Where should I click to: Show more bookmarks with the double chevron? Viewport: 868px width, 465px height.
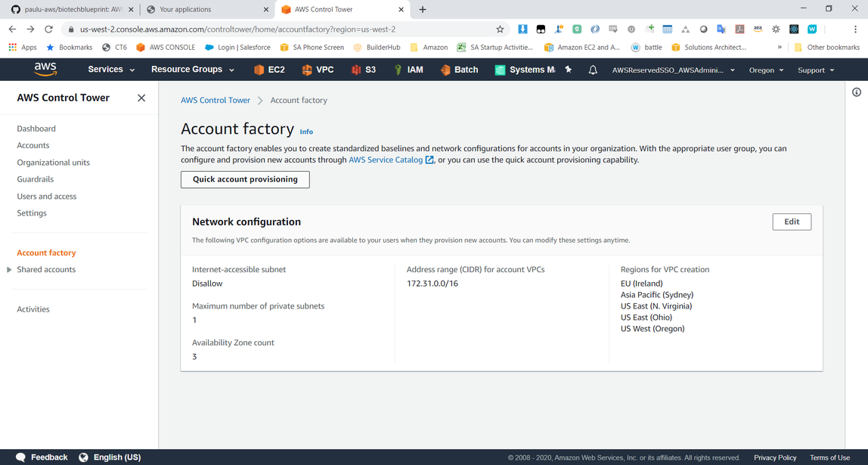[x=780, y=47]
